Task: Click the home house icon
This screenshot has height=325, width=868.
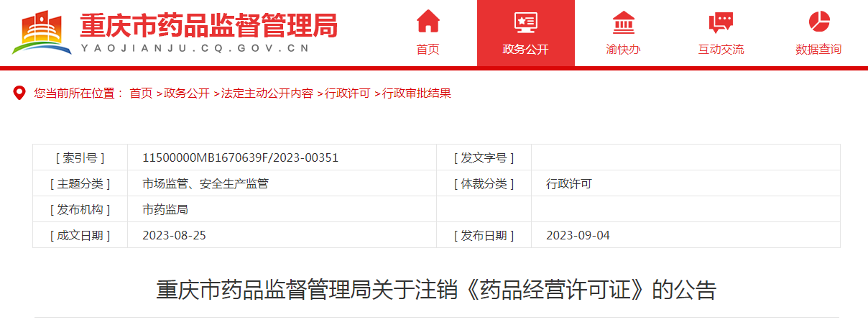Action: coord(428,21)
